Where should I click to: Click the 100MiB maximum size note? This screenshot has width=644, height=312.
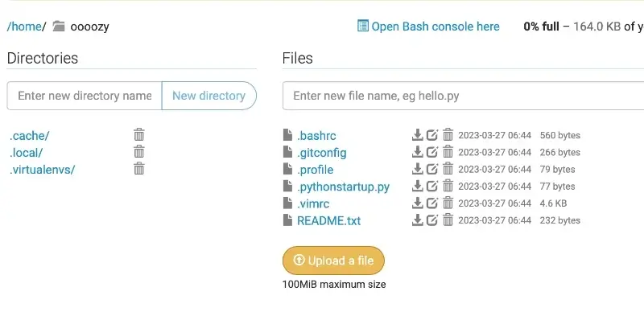point(334,284)
